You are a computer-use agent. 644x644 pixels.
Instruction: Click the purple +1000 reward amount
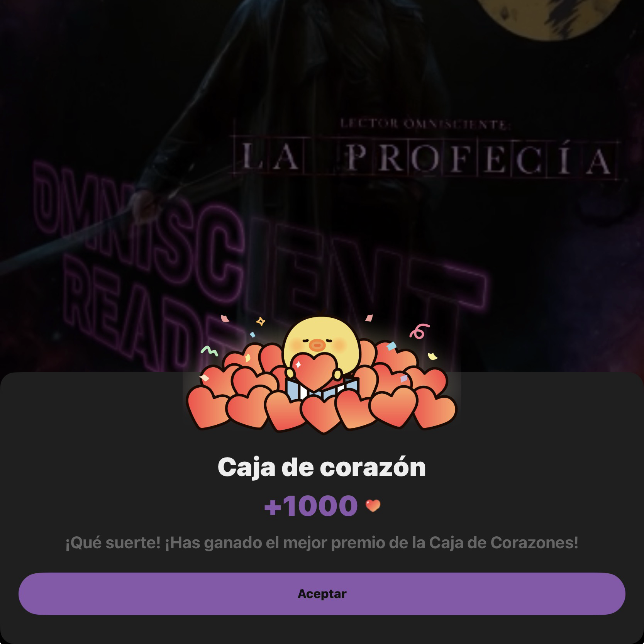tap(311, 505)
